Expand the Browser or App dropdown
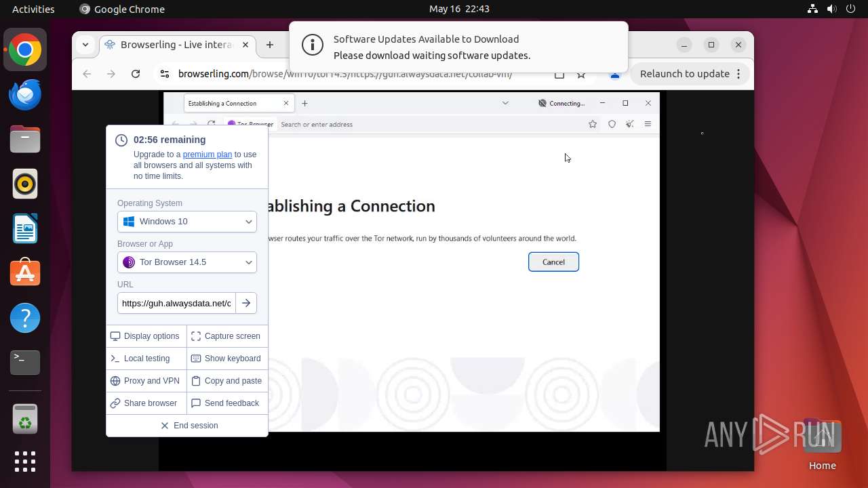 point(187,262)
